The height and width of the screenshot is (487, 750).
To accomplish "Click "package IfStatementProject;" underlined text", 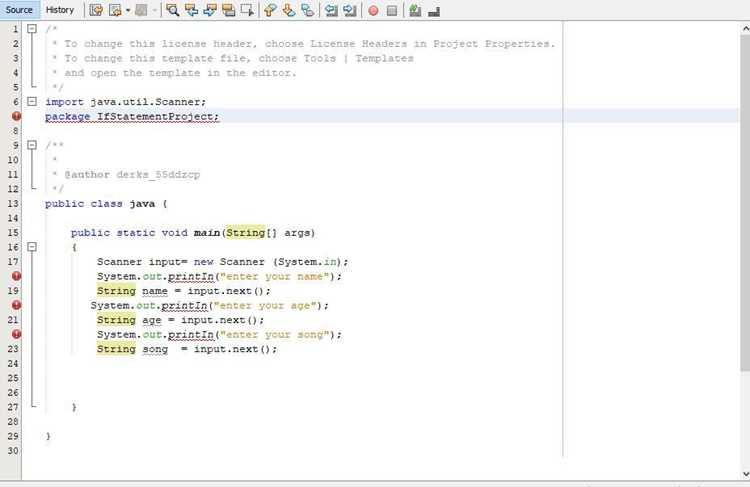I will (132, 117).
